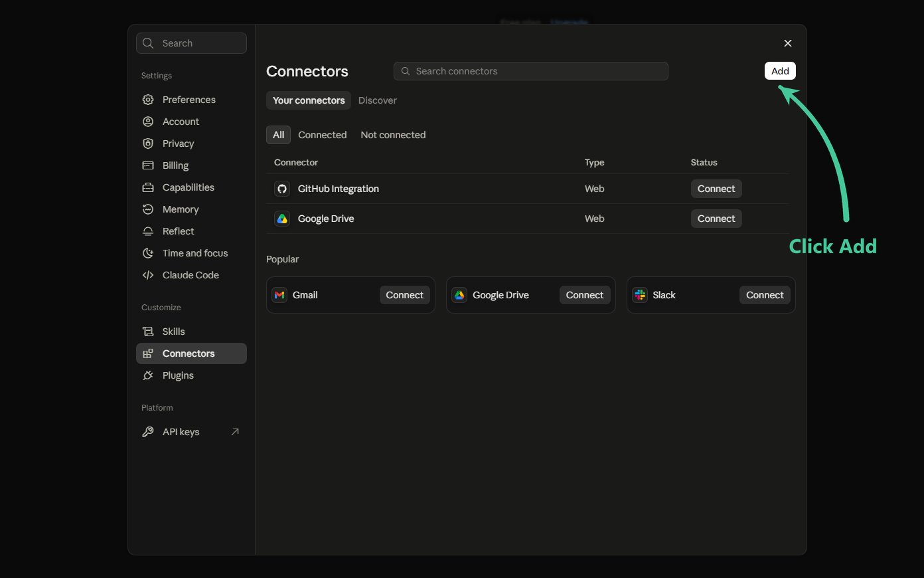Connect Google Drive in the connector table
924x578 pixels.
(x=716, y=219)
